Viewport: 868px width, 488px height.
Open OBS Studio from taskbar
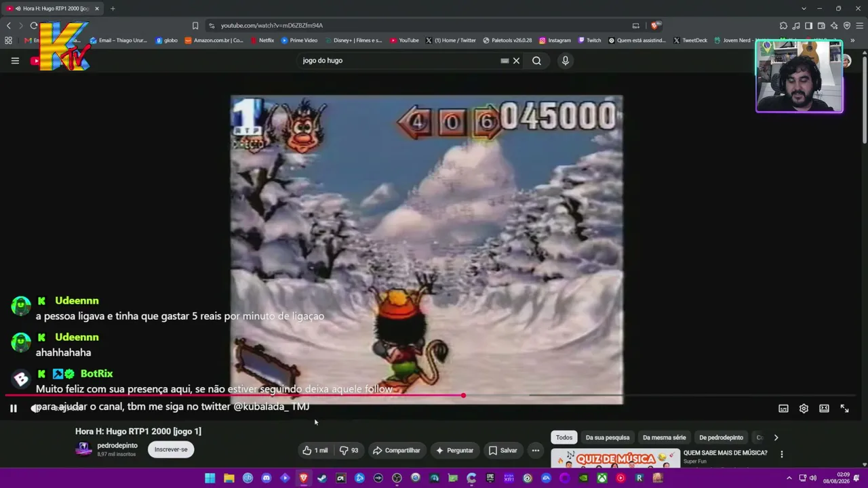coord(397,478)
